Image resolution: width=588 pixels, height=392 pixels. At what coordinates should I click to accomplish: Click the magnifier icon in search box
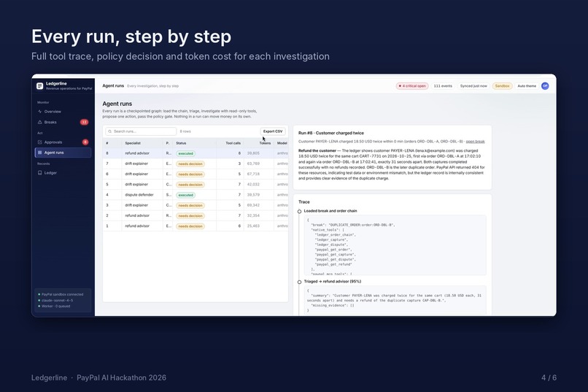110,131
